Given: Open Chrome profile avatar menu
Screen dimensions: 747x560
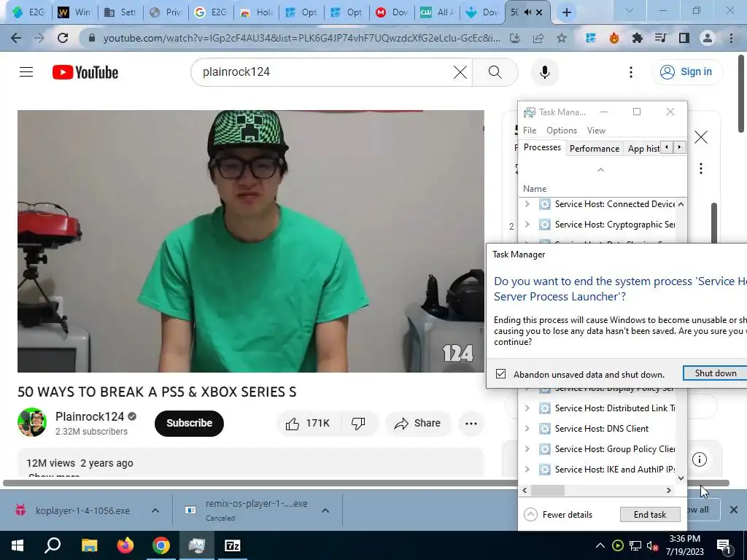Looking at the screenshot, I should tap(708, 38).
